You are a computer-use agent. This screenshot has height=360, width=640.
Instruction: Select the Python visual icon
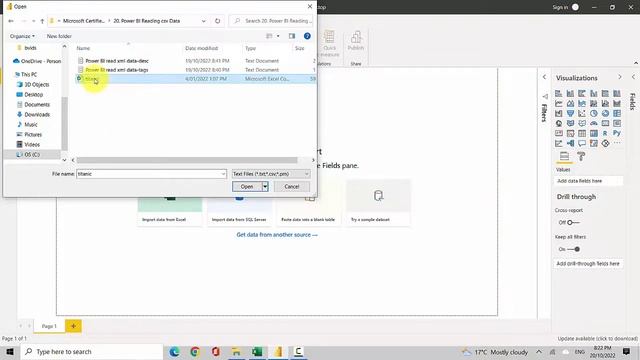(617, 133)
